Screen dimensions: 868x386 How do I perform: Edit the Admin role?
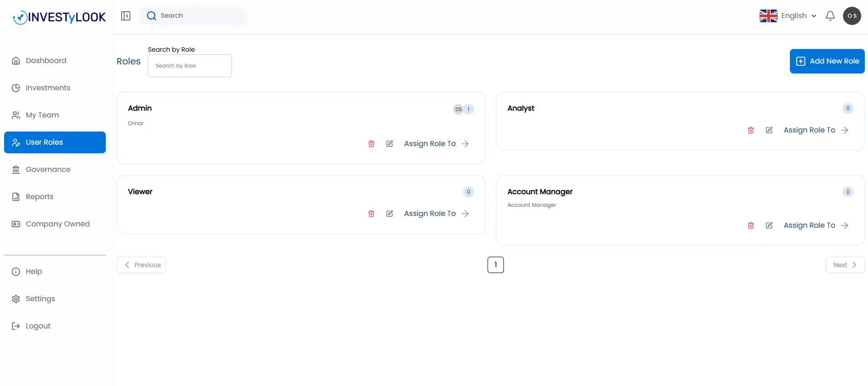pos(390,144)
